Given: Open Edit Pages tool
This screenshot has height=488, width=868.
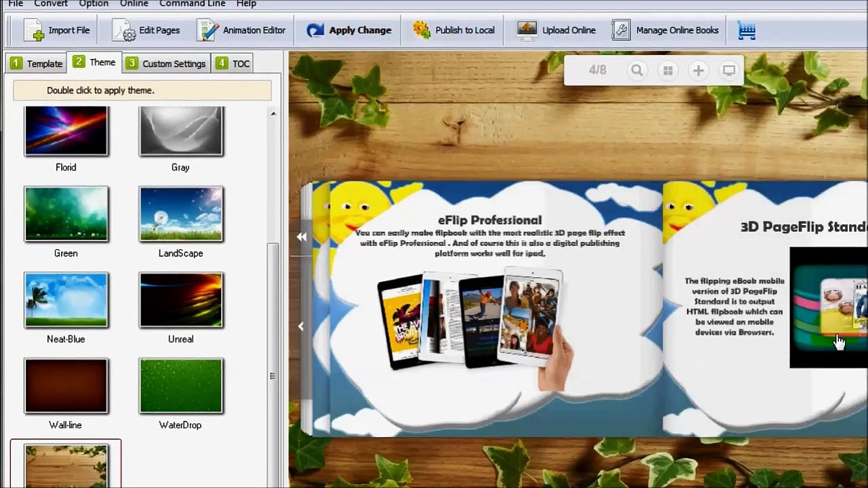Looking at the screenshot, I should click(x=146, y=30).
